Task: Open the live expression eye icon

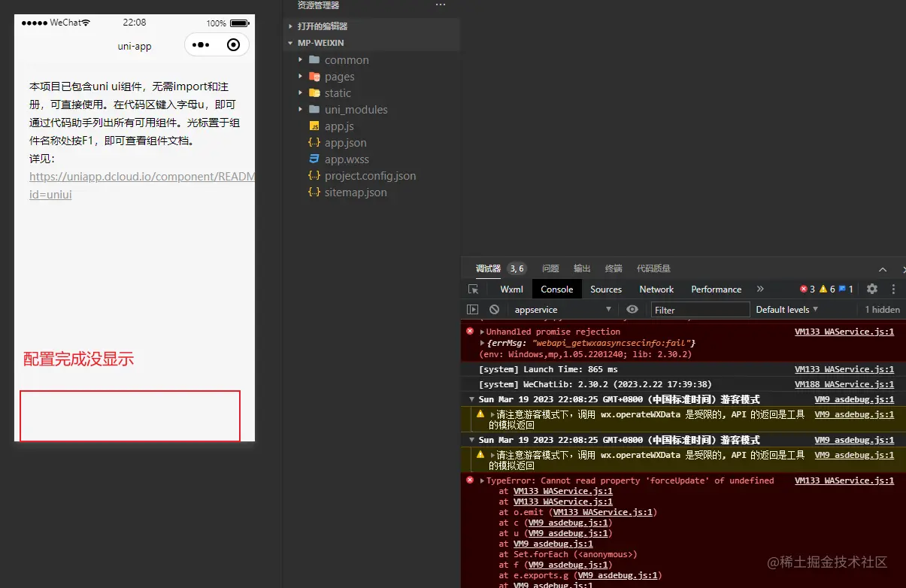Action: [x=632, y=309]
